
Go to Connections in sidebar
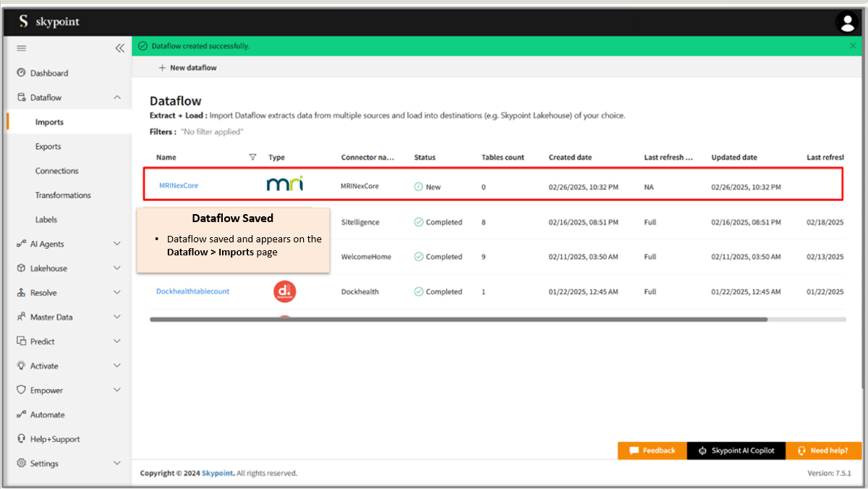57,171
